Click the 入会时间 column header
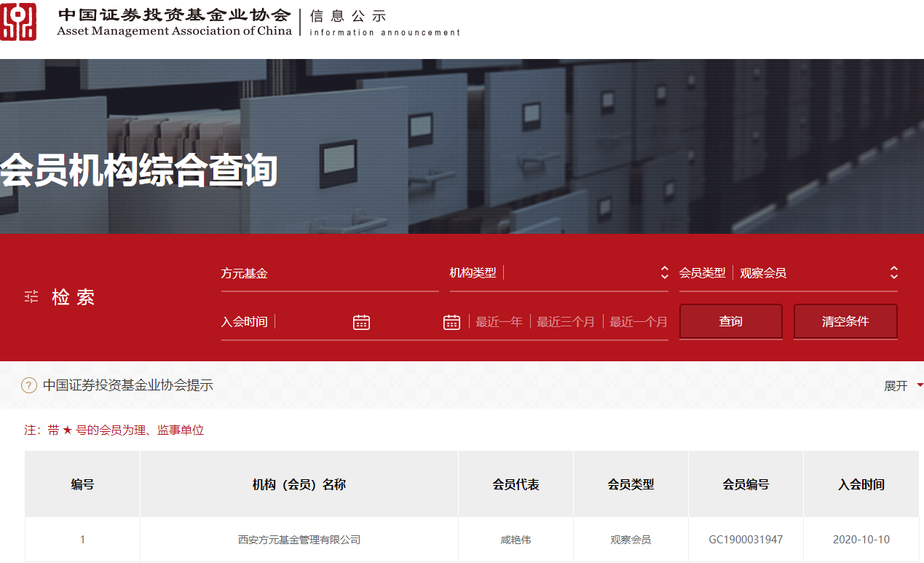 click(x=861, y=484)
